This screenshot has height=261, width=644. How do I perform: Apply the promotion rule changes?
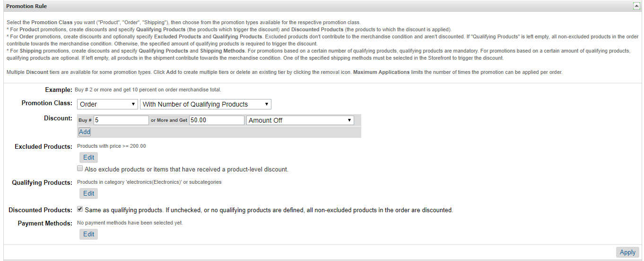(627, 252)
